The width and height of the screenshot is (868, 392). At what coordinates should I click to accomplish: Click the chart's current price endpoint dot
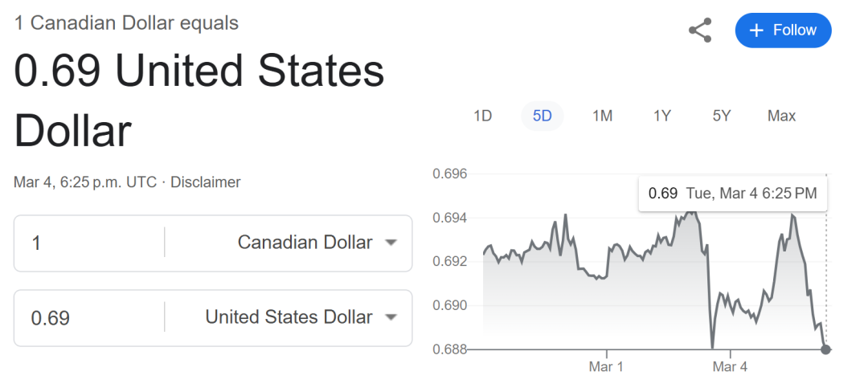point(826,349)
